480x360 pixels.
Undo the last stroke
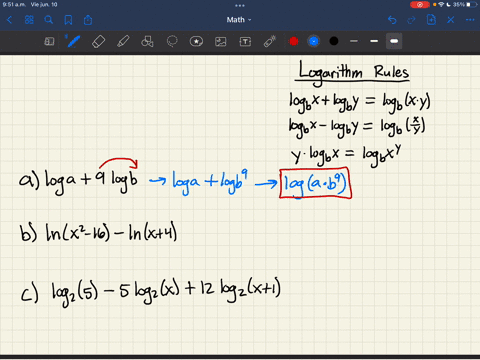pos(392,20)
